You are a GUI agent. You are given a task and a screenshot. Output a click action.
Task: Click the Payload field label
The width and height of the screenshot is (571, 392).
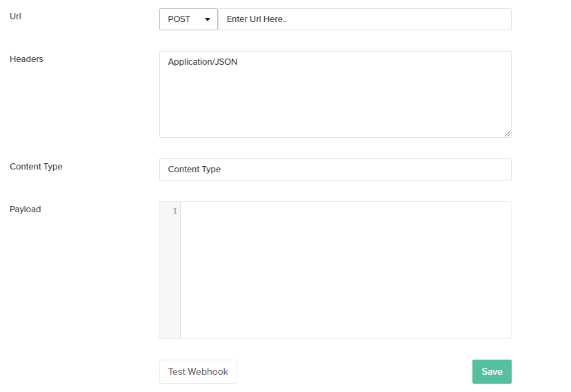pyautogui.click(x=25, y=209)
